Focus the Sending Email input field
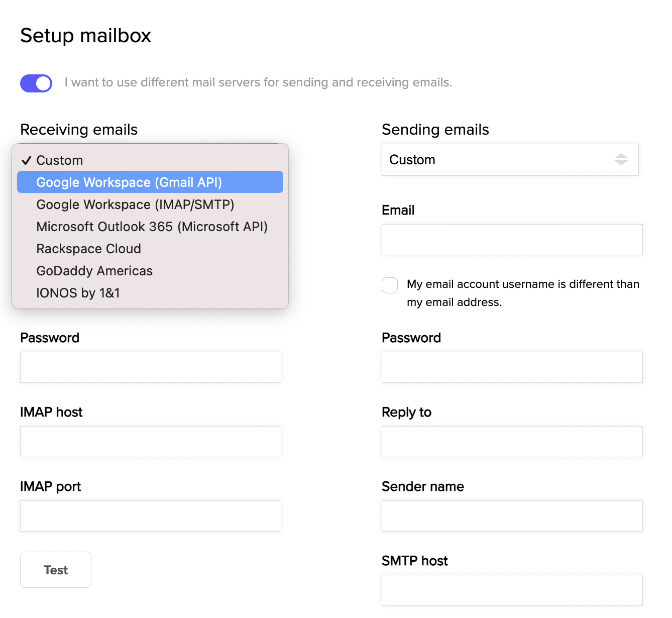The image size is (672, 618). point(512,240)
